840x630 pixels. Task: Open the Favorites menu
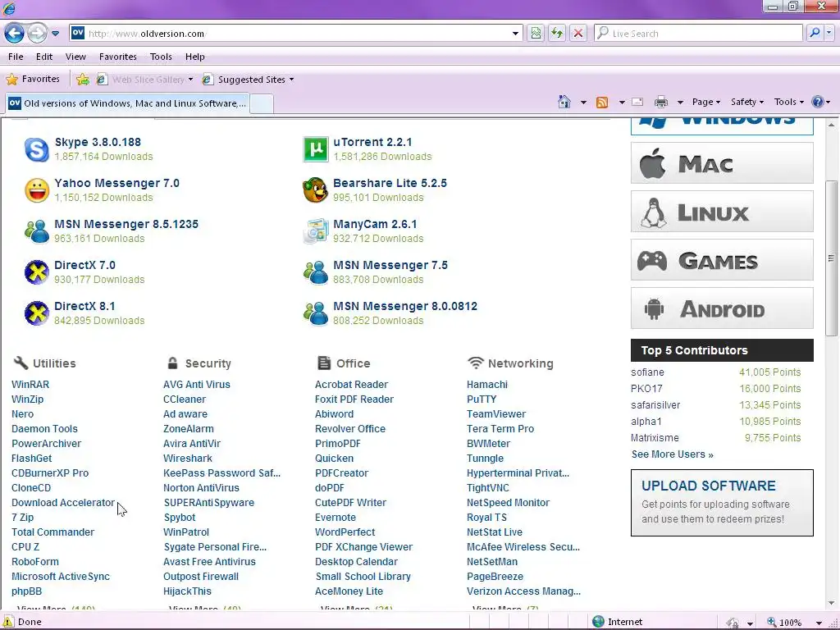tap(118, 57)
